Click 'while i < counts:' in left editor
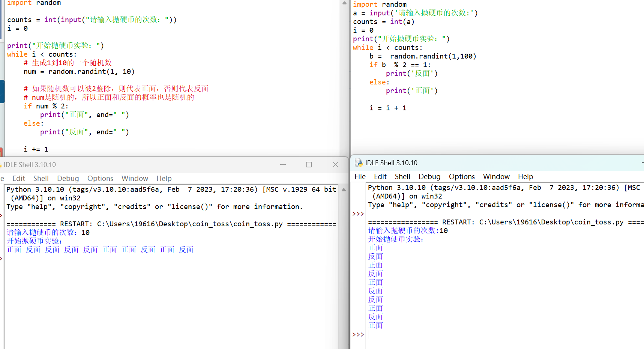 tap(42, 54)
